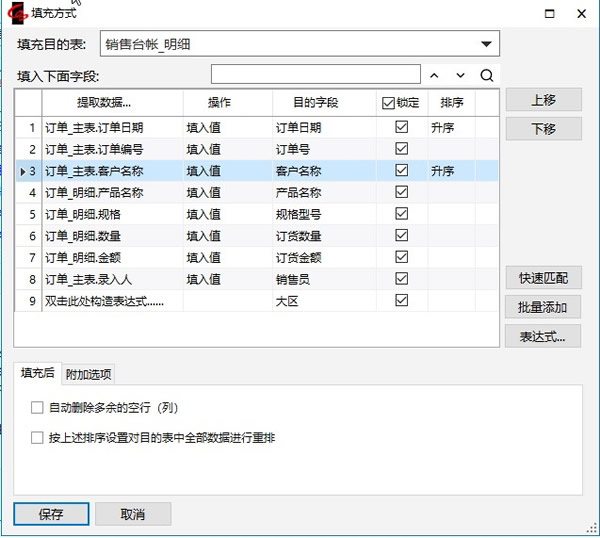Click the up arrow next to search field
Image resolution: width=600 pixels, height=538 pixels.
(x=434, y=75)
